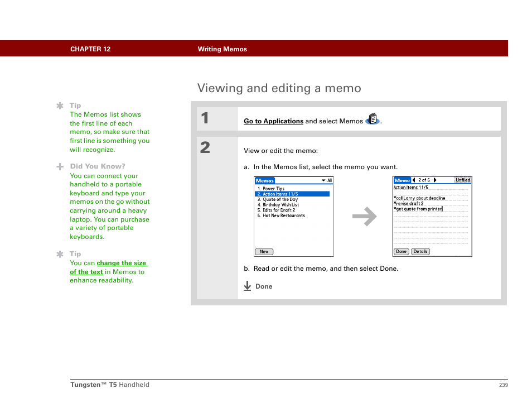Screen dimensions: 532x412
Task: Click the page number 239
Action: pos(504,385)
